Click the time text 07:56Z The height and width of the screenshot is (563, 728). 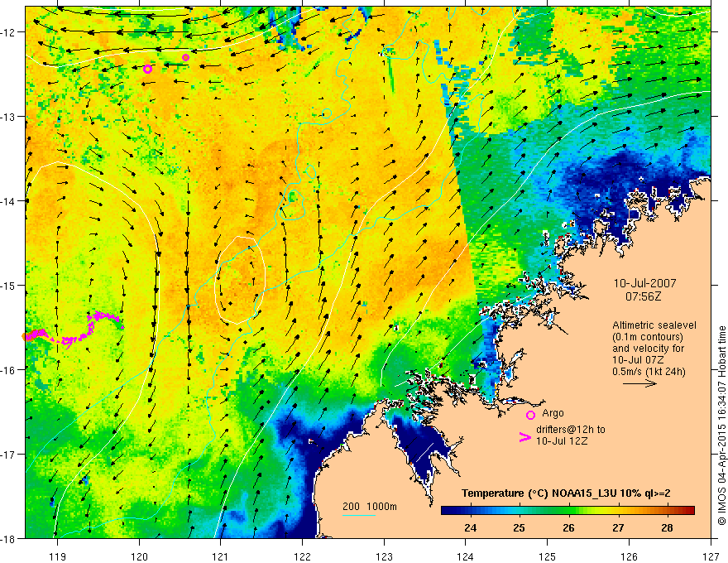643,296
